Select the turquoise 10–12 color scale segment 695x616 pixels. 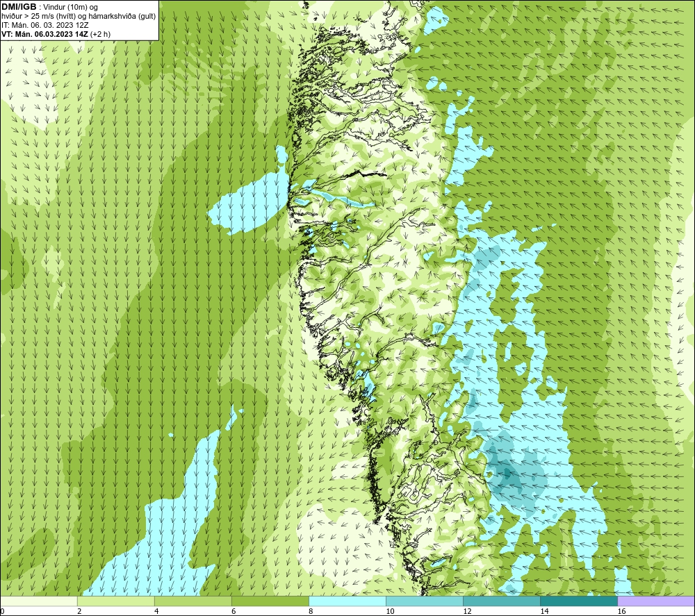pos(424,601)
